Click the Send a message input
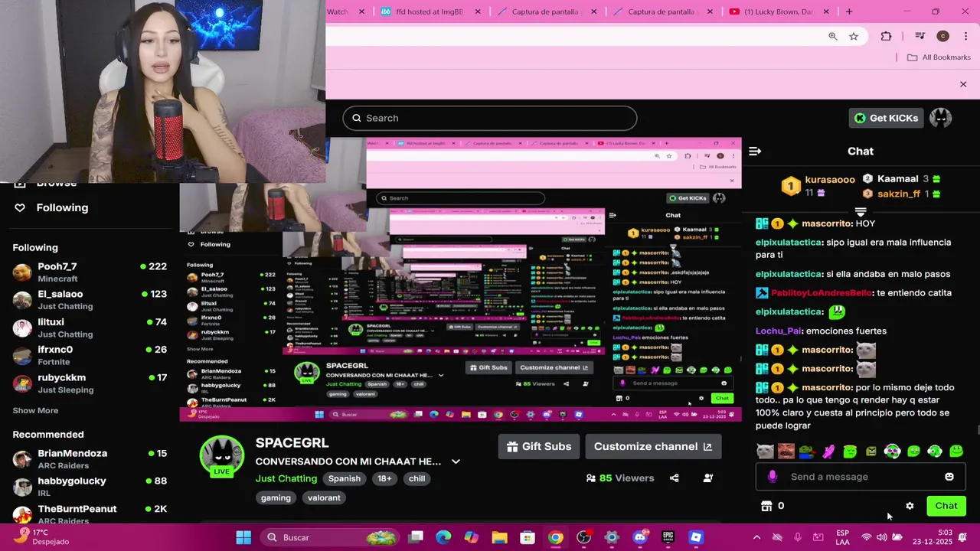Screen dimensions: 980x551 coord(861,477)
